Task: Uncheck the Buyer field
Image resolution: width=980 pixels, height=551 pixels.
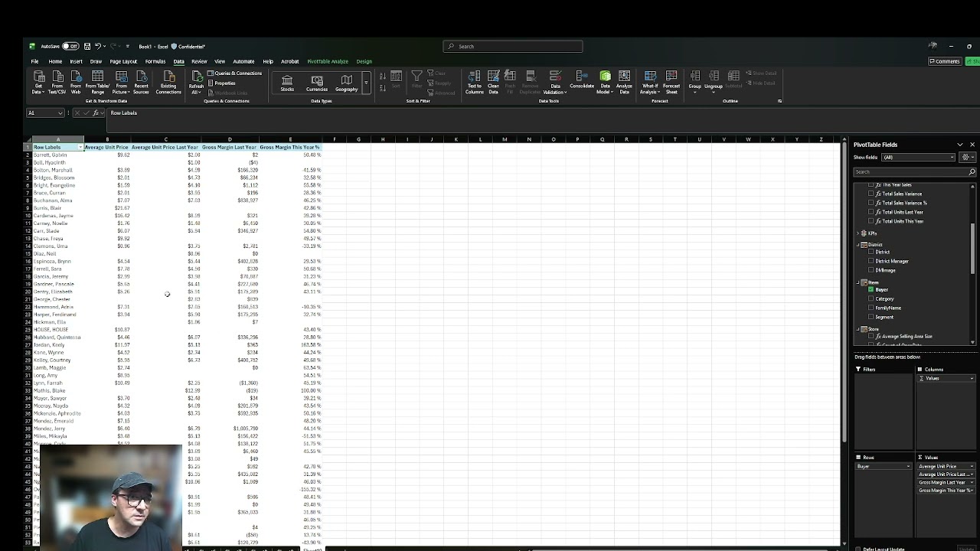Action: [x=871, y=290]
